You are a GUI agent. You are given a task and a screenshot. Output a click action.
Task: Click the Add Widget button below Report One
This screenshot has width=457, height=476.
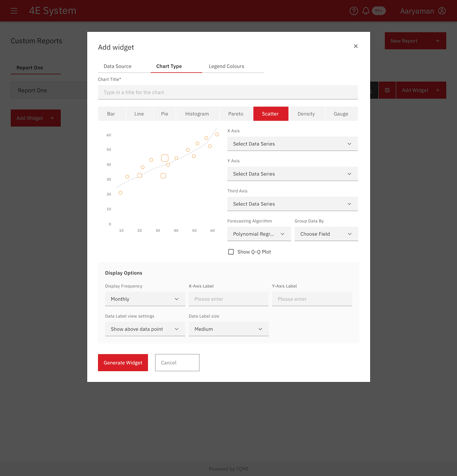pyautogui.click(x=35, y=118)
